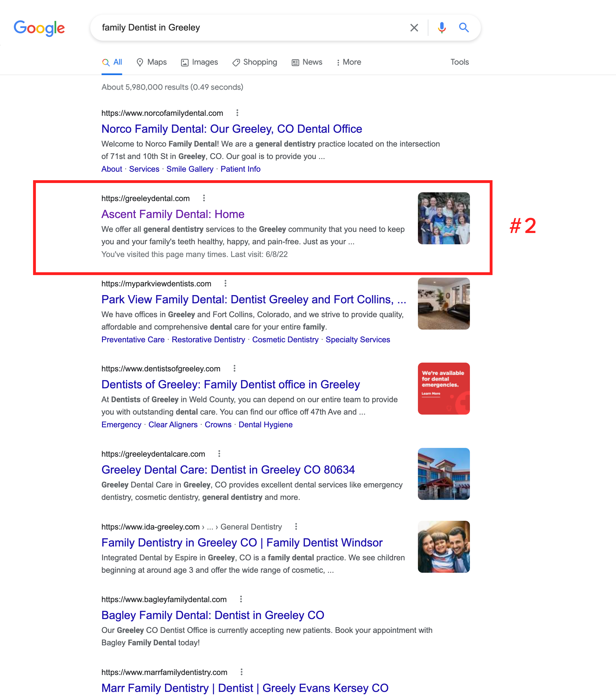Click the https://www.ida-greeley.com breadcrumb URL
The width and height of the screenshot is (616, 697).
tap(192, 527)
